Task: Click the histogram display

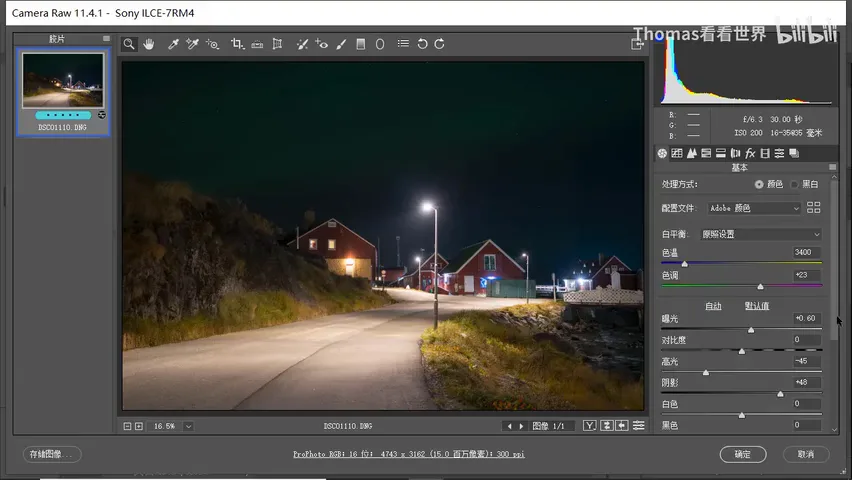Action: coord(746,71)
